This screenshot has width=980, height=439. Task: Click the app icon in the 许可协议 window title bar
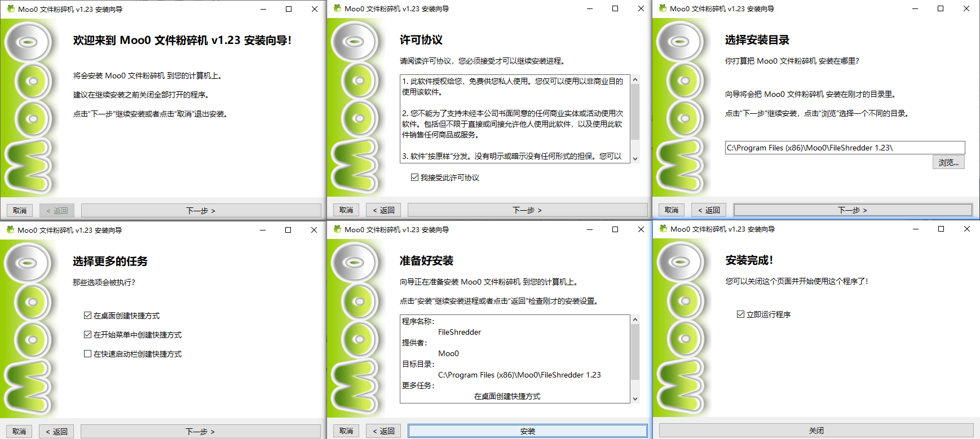[x=337, y=8]
